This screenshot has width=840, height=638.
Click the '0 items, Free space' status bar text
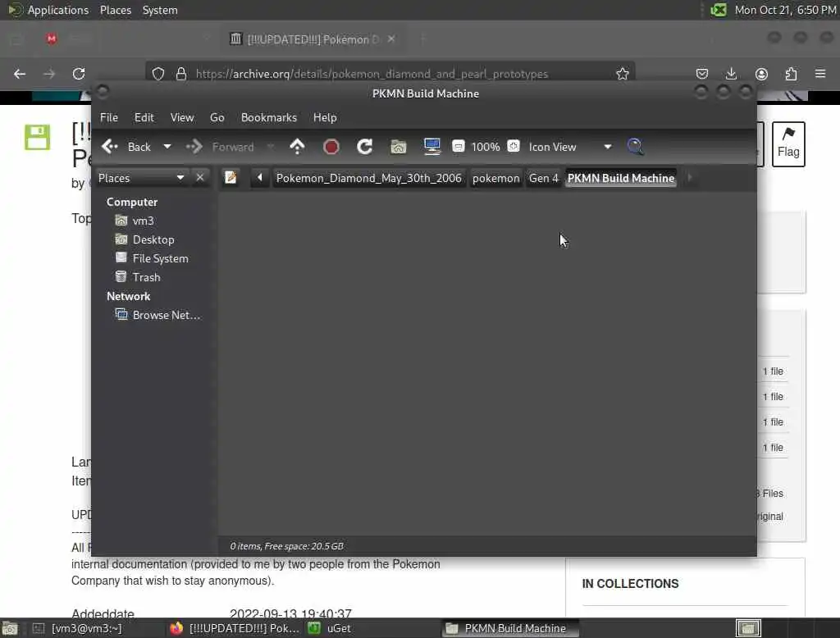286,546
